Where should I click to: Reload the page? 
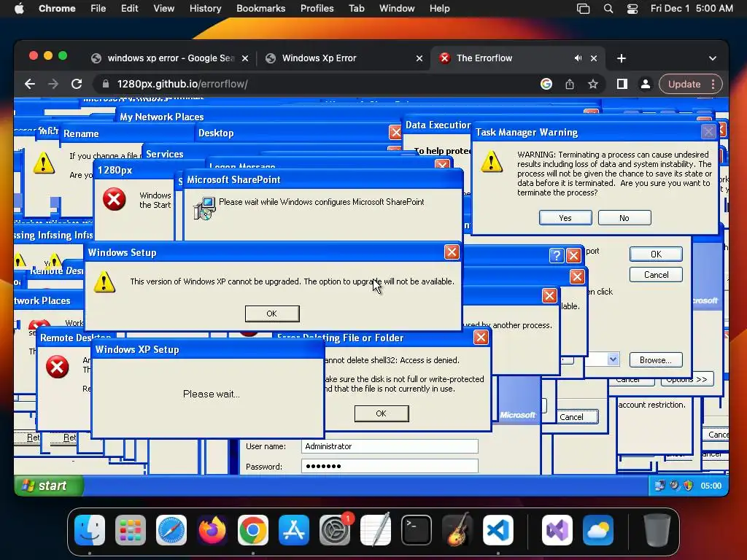tap(77, 85)
